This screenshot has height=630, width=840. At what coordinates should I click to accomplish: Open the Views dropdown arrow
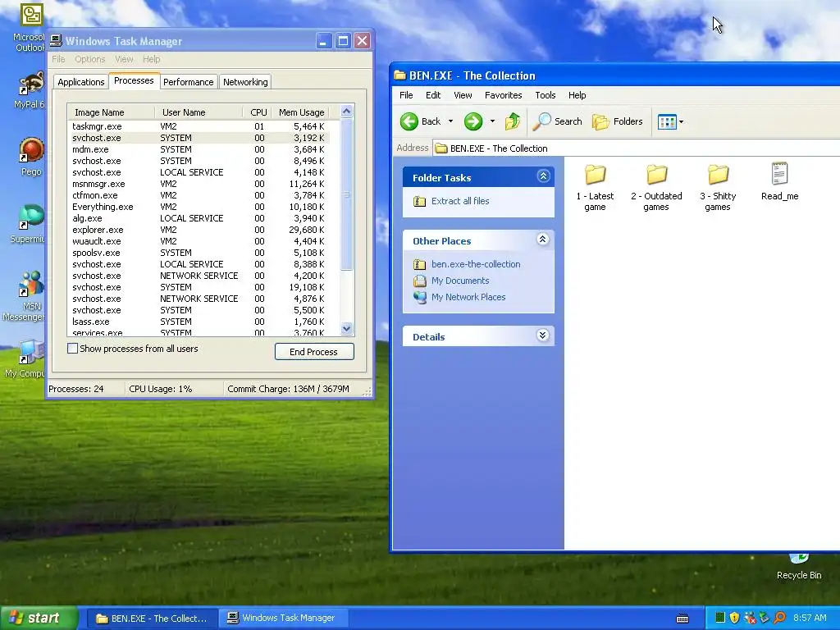682,121
